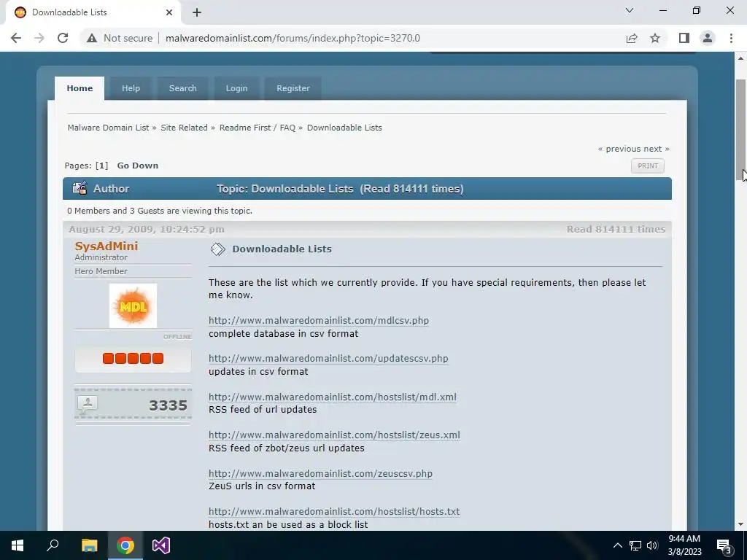Viewport: 747px width, 560px height.
Task: Click the post count icon beside 3335
Action: pos(88,405)
